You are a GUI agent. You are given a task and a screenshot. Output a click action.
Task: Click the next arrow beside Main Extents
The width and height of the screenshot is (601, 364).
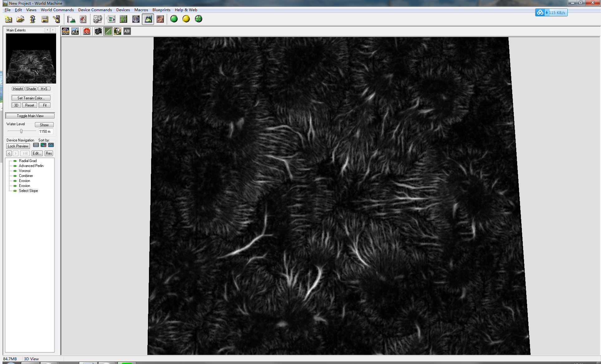pos(53,30)
